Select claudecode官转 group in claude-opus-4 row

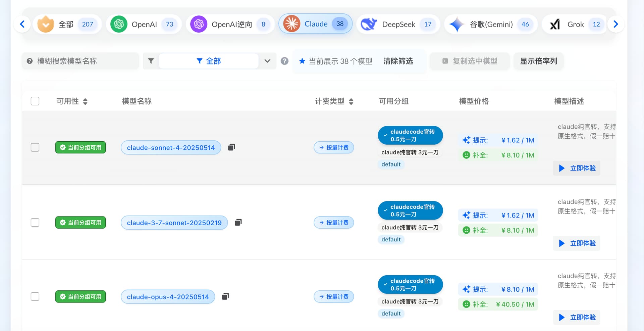pos(410,284)
